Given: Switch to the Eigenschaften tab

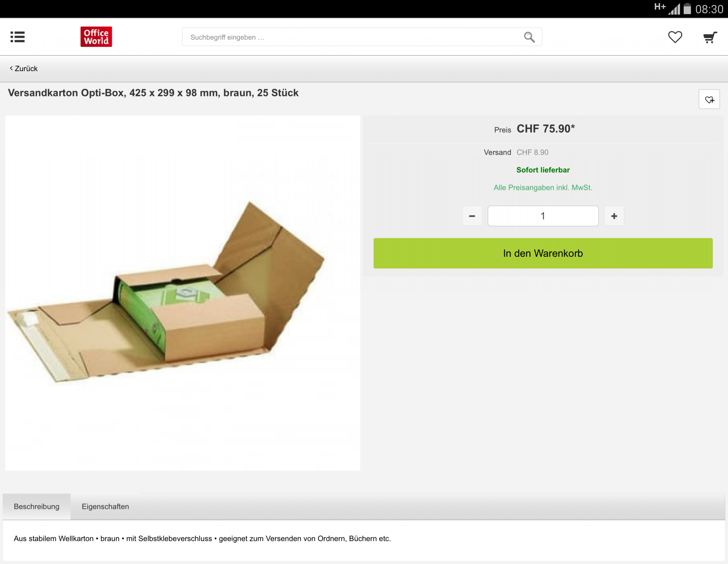Looking at the screenshot, I should click(105, 506).
